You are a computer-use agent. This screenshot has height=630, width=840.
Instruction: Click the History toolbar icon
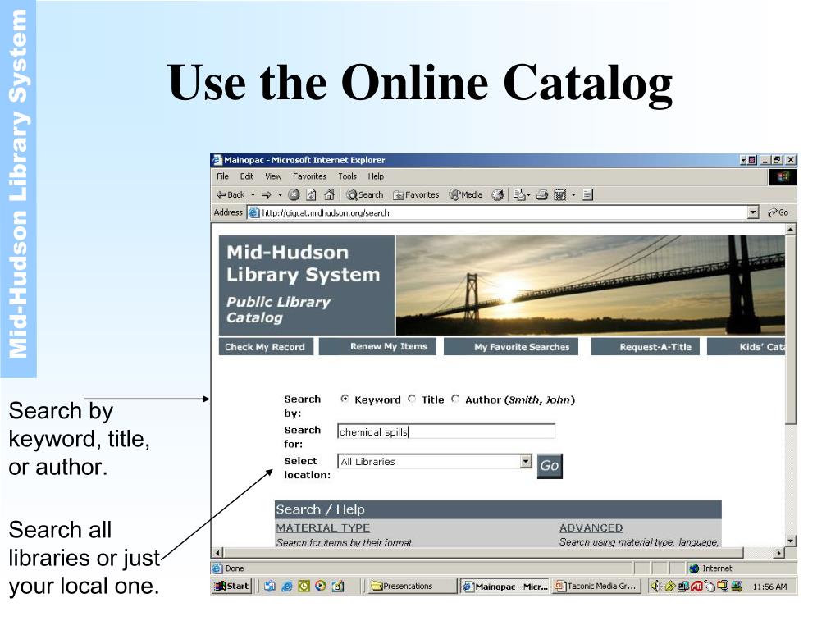(498, 195)
